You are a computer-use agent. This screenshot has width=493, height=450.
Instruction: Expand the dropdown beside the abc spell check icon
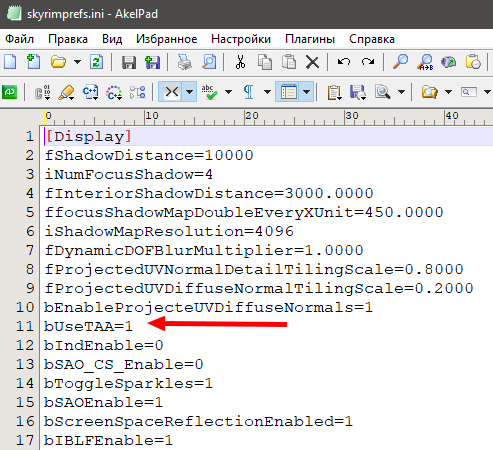point(228,92)
